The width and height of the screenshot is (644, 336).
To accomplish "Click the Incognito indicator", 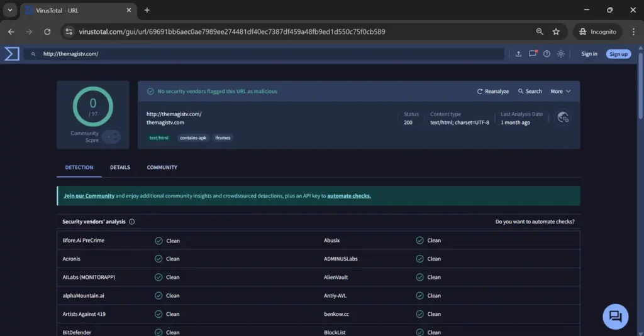I will pyautogui.click(x=597, y=31).
